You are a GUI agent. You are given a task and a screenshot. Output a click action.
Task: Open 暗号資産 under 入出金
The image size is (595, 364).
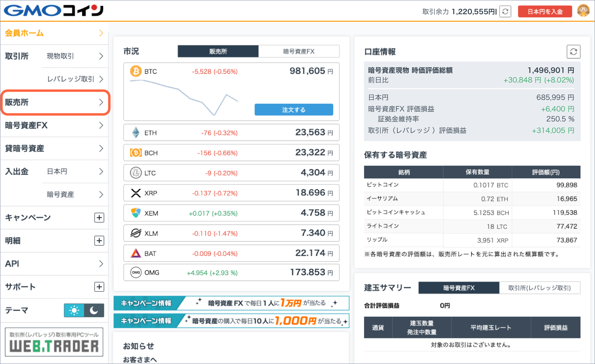(75, 194)
